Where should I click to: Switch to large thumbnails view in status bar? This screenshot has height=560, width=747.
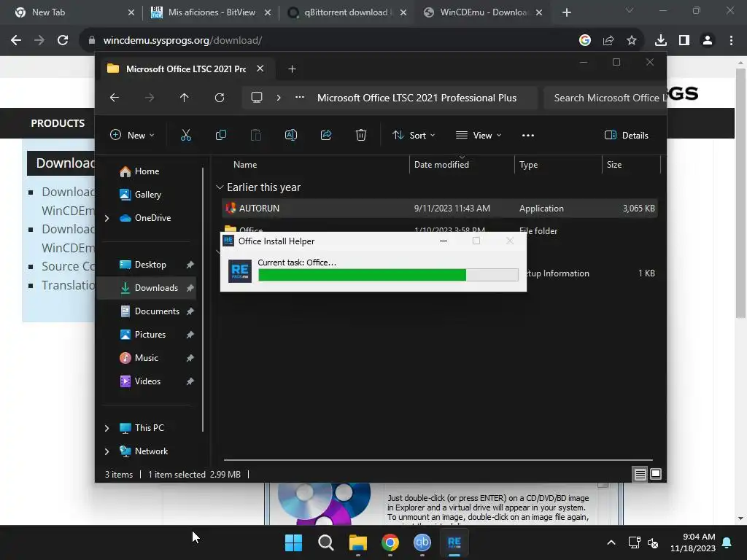click(x=656, y=474)
